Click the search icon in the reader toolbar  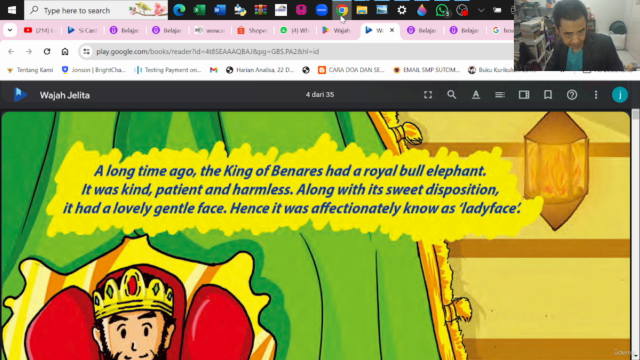click(451, 95)
